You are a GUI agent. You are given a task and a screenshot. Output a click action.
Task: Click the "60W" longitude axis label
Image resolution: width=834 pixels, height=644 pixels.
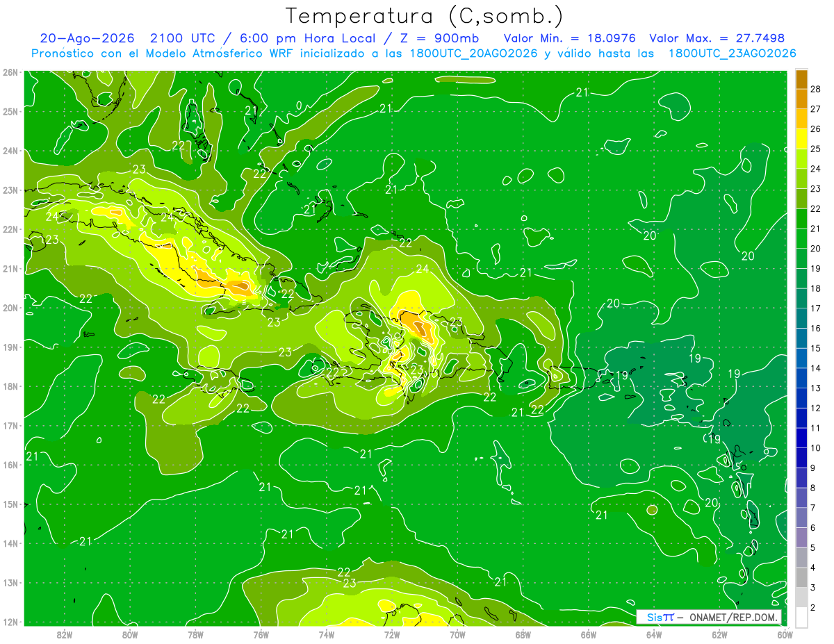[x=784, y=634]
